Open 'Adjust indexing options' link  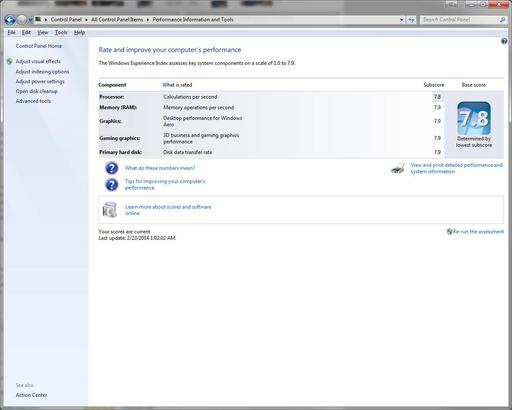(x=42, y=72)
